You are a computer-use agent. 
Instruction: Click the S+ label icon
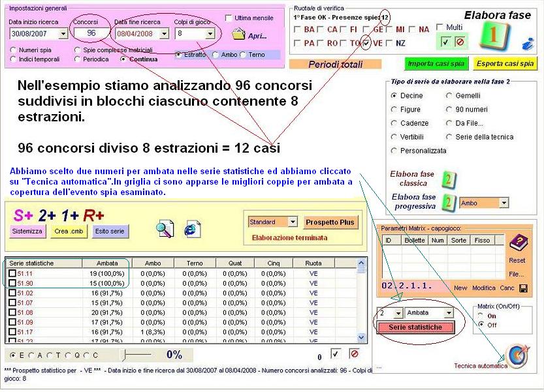(23, 216)
